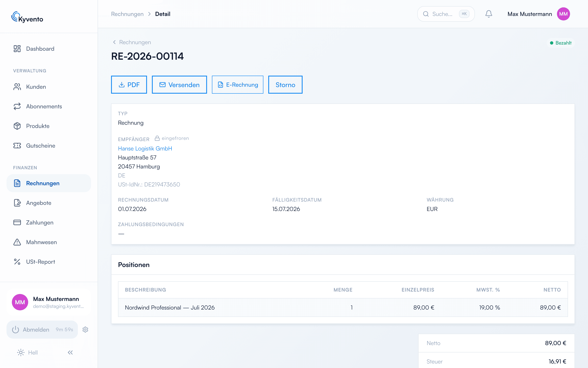Click the Hauptstraße 57 address line

point(137,157)
